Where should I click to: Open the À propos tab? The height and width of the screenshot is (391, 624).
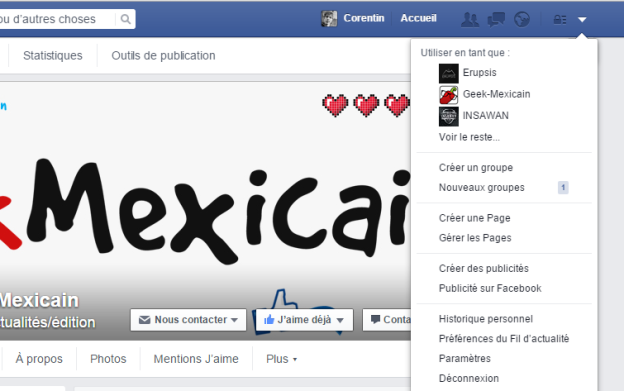39,359
